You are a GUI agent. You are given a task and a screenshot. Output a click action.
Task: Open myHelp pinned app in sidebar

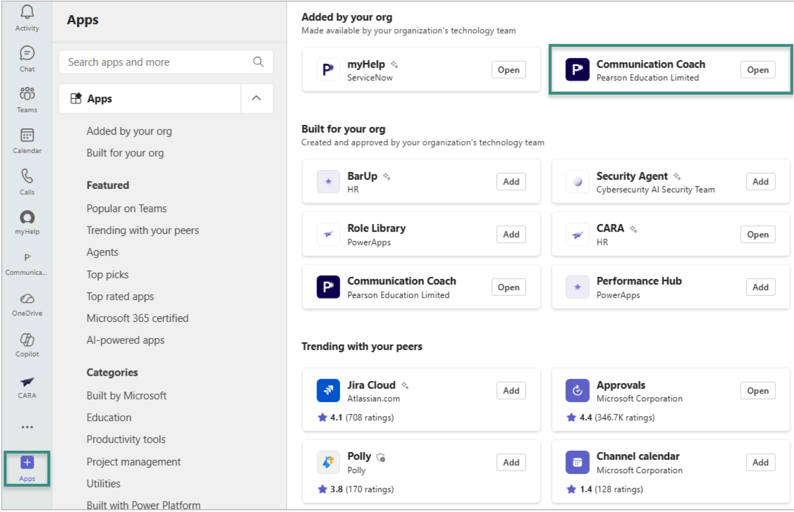coord(27,223)
